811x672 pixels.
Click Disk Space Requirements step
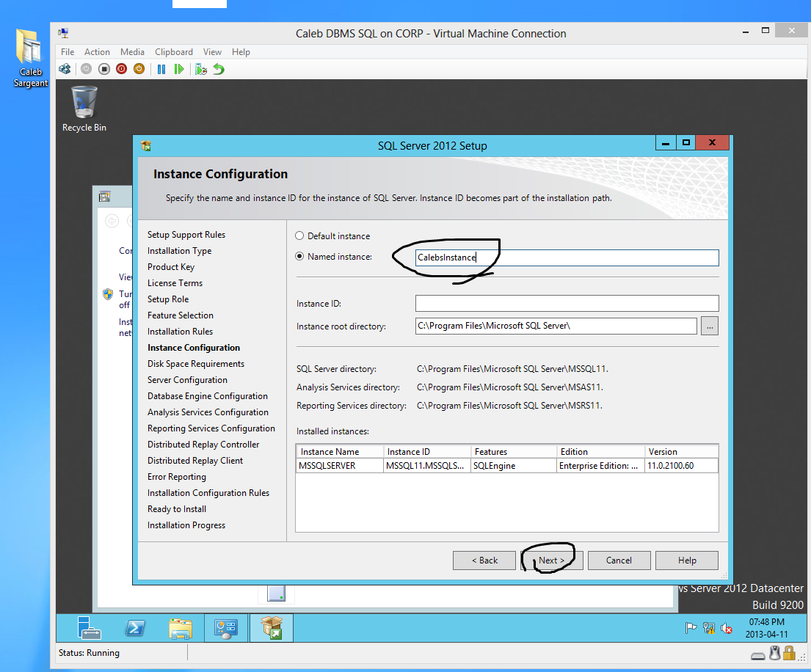click(x=195, y=364)
